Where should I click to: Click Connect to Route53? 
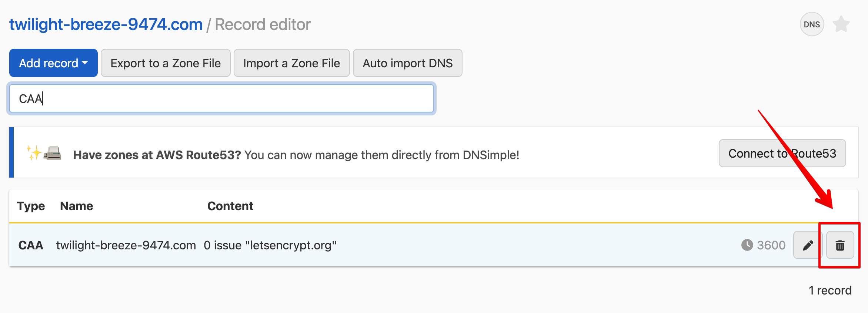(x=782, y=153)
